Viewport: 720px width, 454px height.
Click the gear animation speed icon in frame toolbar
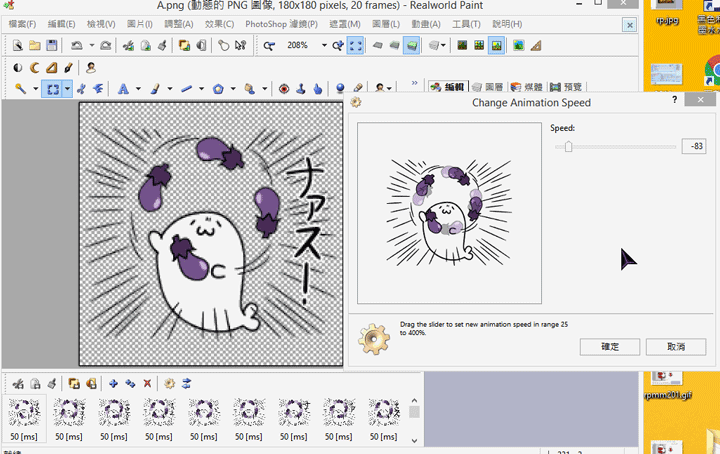tap(169, 383)
